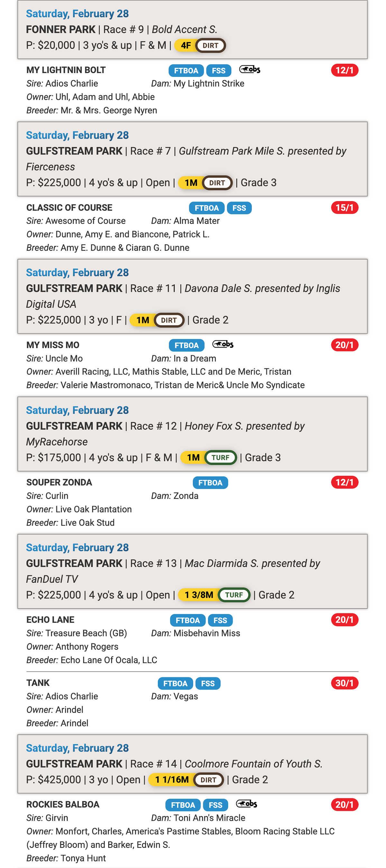386x868 pixels.
Task: Click the 30/1 odds badge for Tank
Action: point(344,683)
